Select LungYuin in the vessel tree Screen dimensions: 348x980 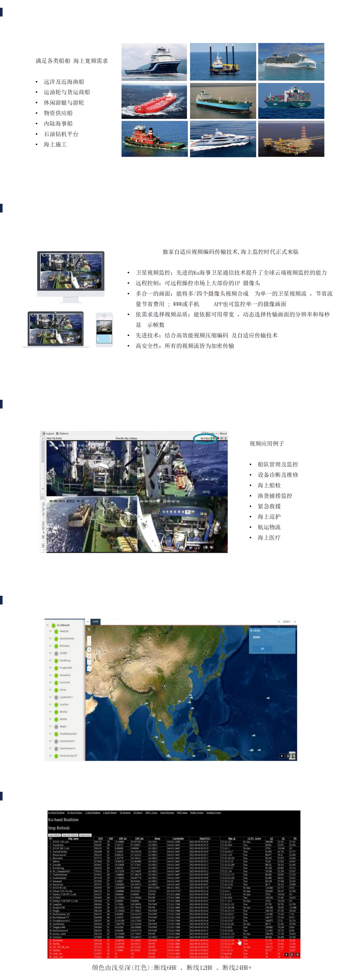point(64,705)
